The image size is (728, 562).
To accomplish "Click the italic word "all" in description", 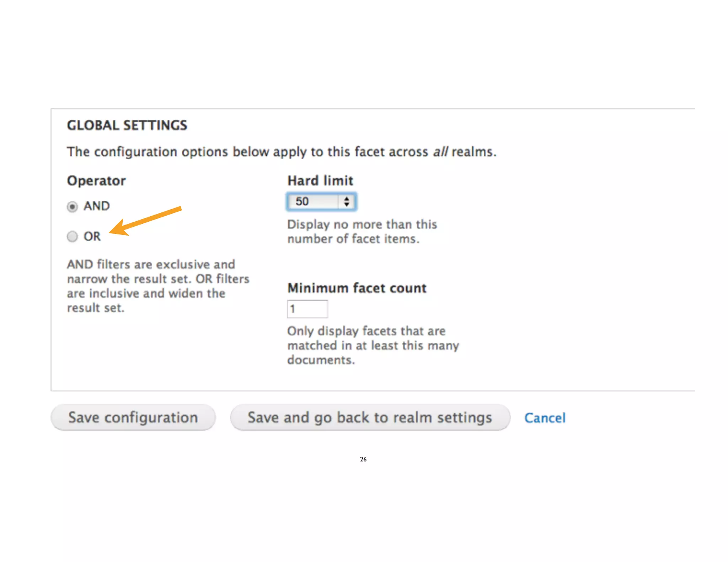I will click(x=440, y=152).
